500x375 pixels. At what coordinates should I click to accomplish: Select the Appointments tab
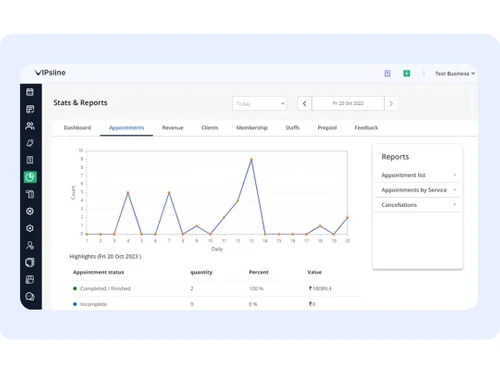(127, 128)
